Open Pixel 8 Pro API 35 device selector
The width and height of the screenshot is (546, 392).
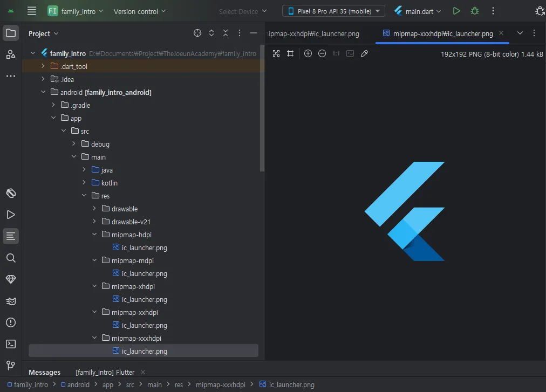click(x=333, y=11)
